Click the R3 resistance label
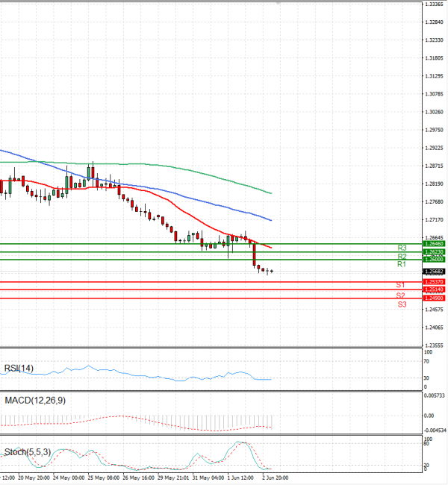This screenshot has height=485, width=448. point(402,248)
